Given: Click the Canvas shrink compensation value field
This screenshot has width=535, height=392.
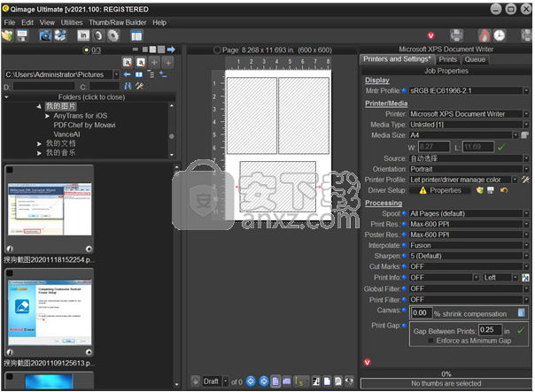Looking at the screenshot, I should (x=422, y=313).
